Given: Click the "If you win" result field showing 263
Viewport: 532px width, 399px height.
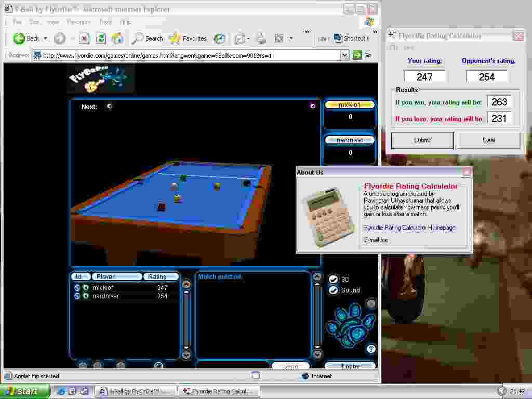Looking at the screenshot, I should [499, 101].
